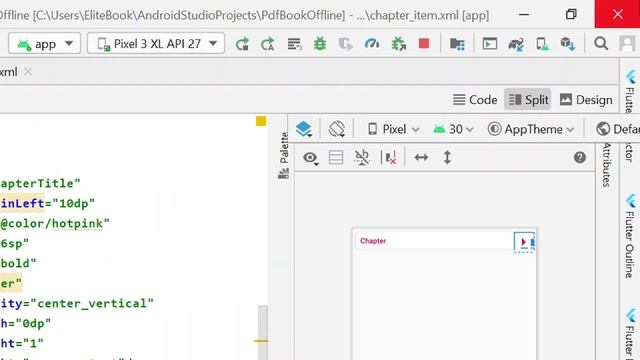Open Pixel device for preview dropdown
The height and width of the screenshot is (360, 640).
(x=393, y=129)
